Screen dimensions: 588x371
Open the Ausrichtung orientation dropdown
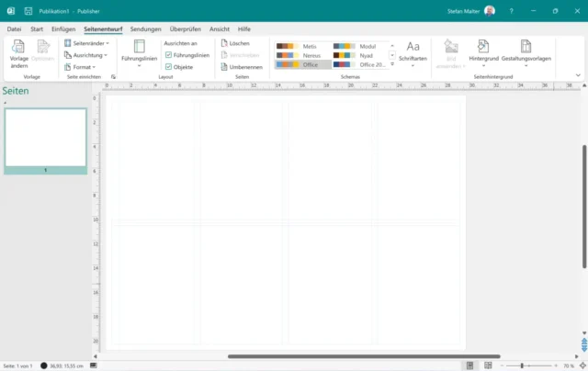[88, 55]
